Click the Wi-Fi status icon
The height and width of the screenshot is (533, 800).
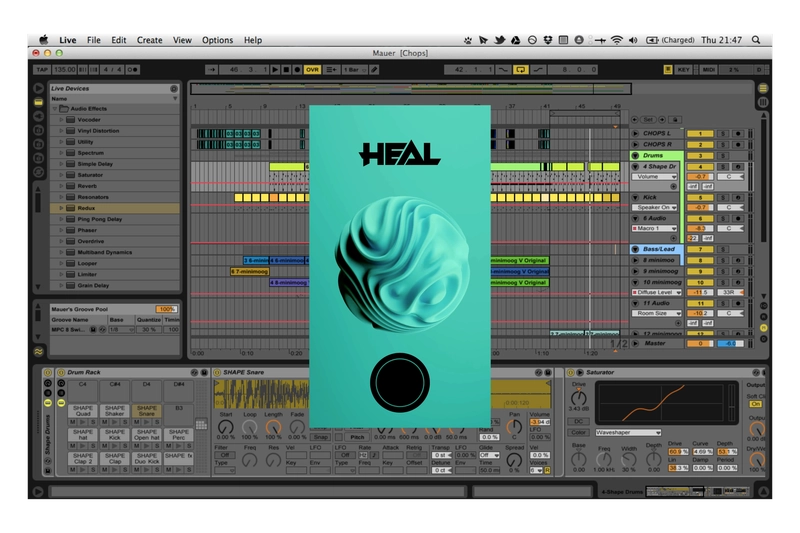[617, 40]
